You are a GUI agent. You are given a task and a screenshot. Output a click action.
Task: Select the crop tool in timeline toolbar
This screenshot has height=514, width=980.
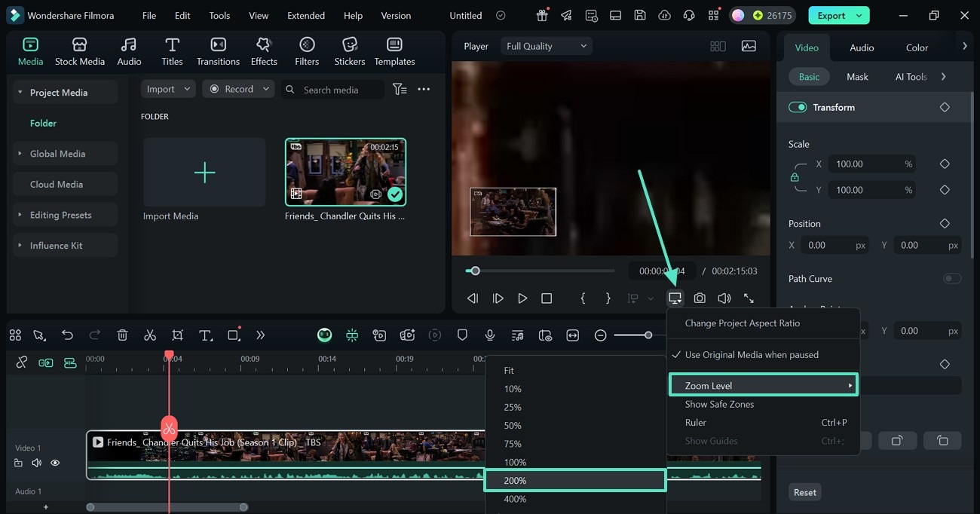[177, 335]
